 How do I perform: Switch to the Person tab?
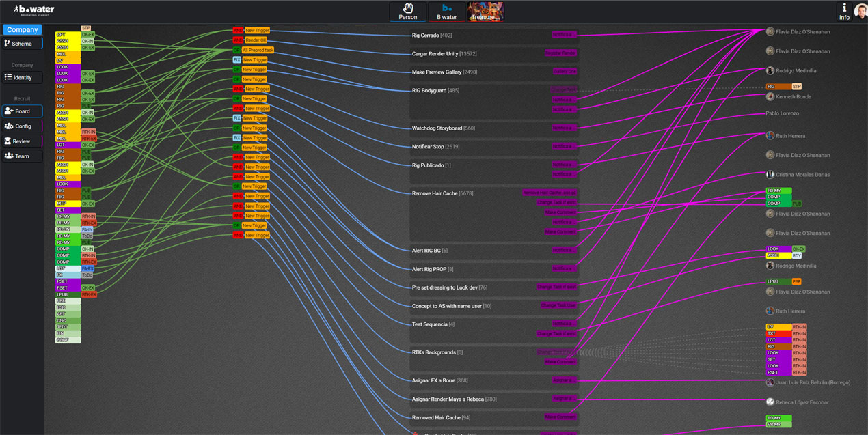click(x=408, y=12)
